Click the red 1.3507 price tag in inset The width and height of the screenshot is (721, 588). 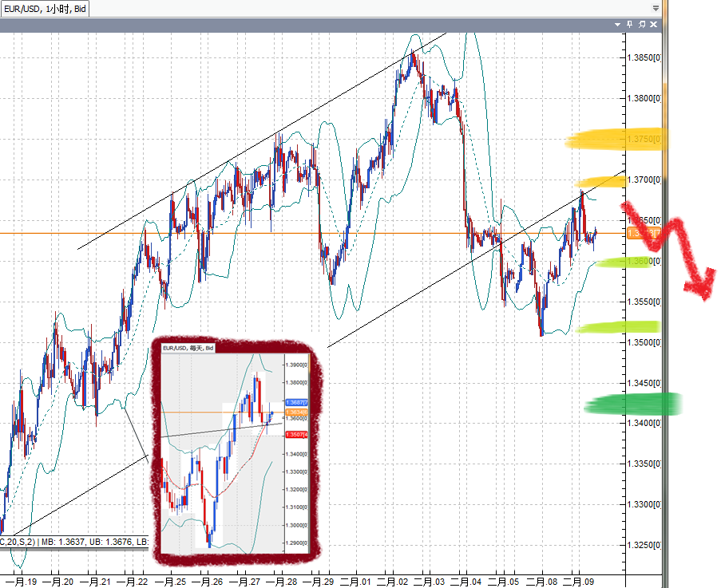[x=296, y=434]
